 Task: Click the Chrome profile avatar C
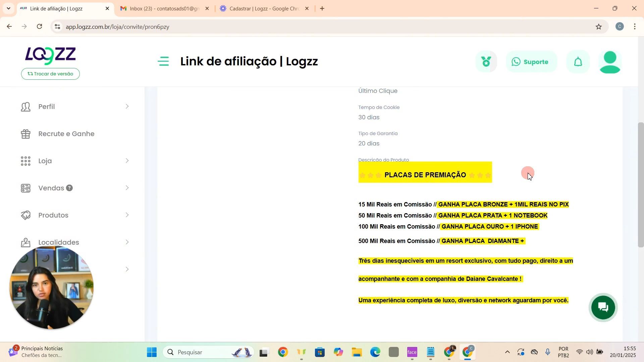[620, 27]
